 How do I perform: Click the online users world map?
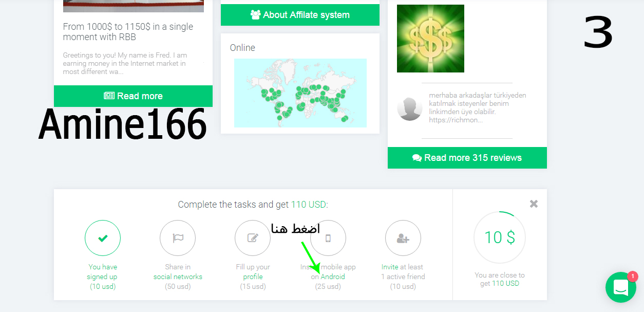300,93
